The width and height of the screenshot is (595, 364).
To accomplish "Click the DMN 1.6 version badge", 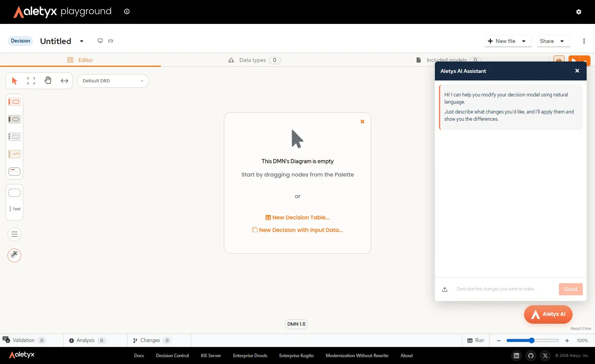I will point(296,324).
